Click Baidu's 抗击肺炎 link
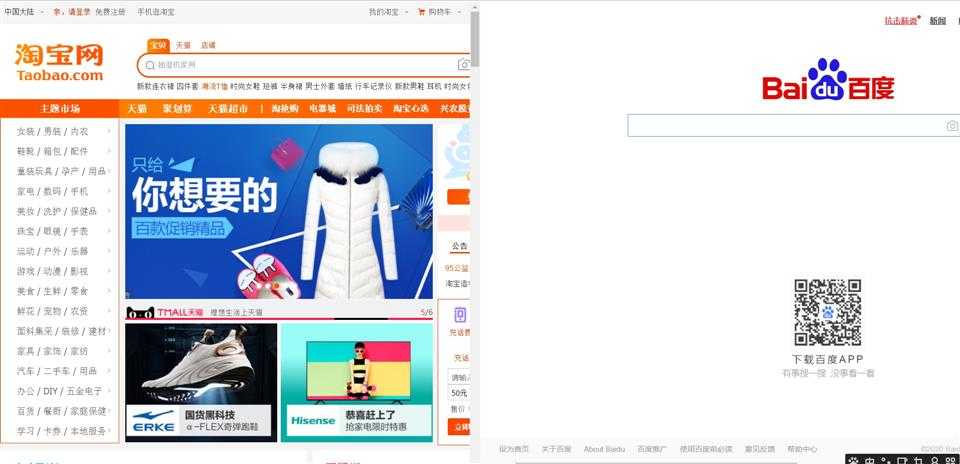Screen dimensions: 960x464 901,21
